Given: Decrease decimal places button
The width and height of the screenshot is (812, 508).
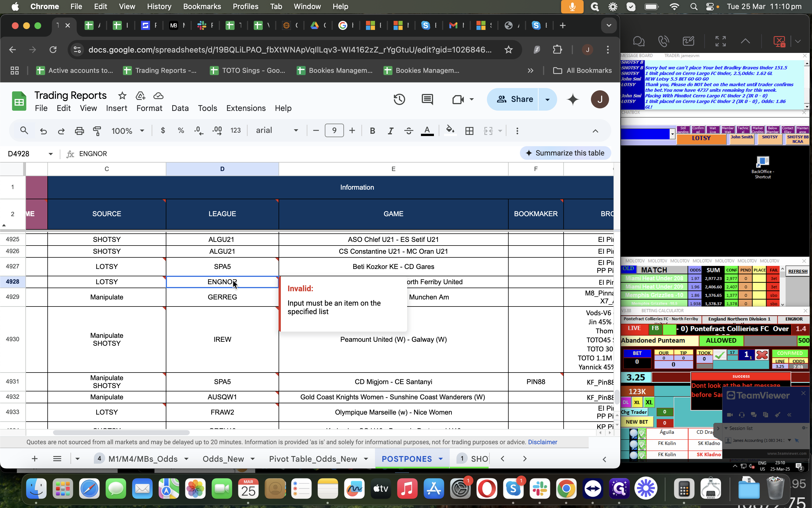Looking at the screenshot, I should (x=199, y=130).
